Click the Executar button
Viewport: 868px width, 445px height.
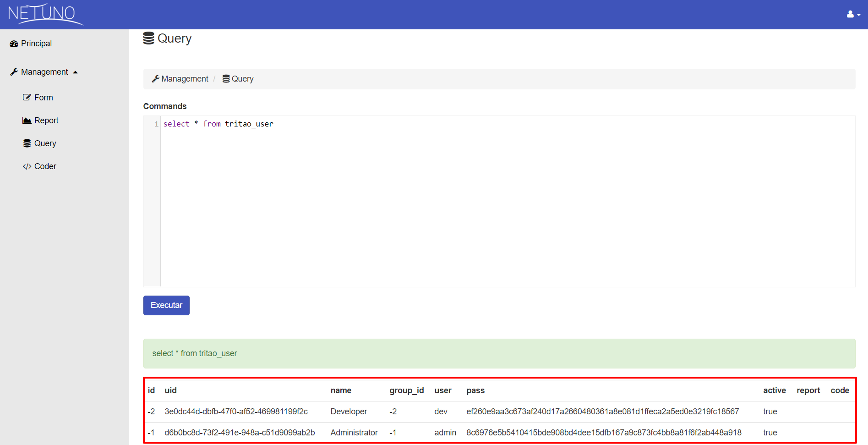pyautogui.click(x=166, y=305)
